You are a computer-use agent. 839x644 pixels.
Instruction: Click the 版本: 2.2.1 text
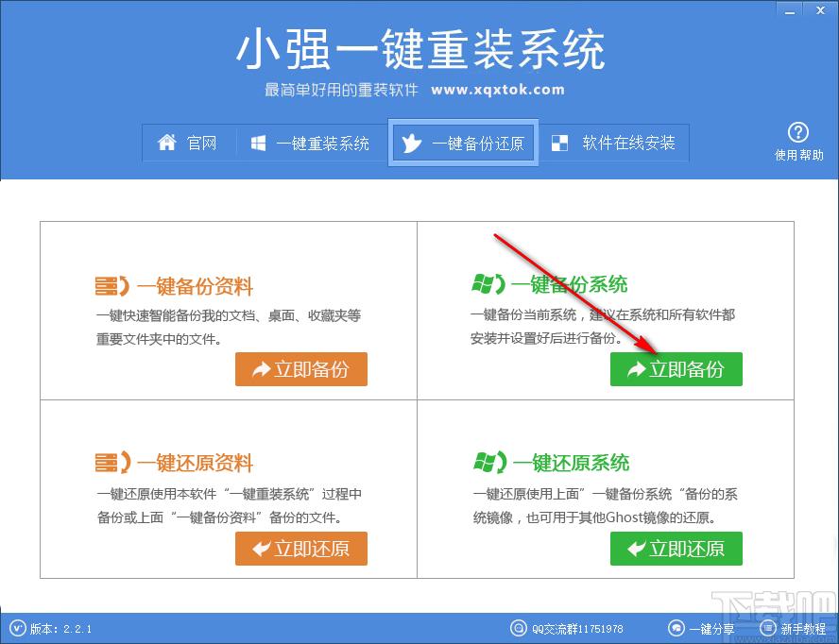coord(61,629)
